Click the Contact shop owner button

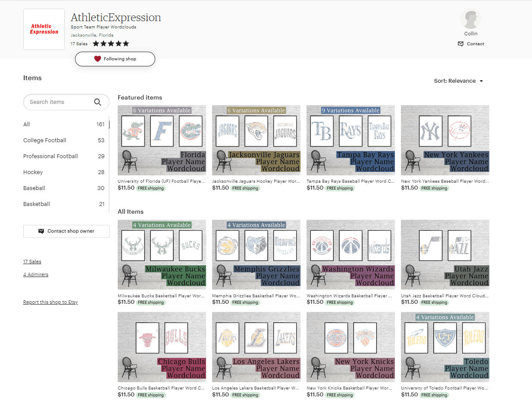tap(66, 231)
